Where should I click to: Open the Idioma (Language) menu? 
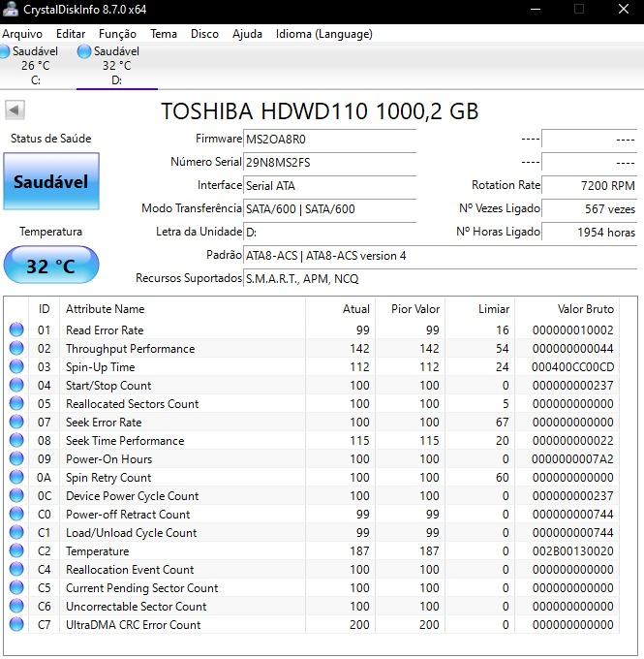pos(323,34)
